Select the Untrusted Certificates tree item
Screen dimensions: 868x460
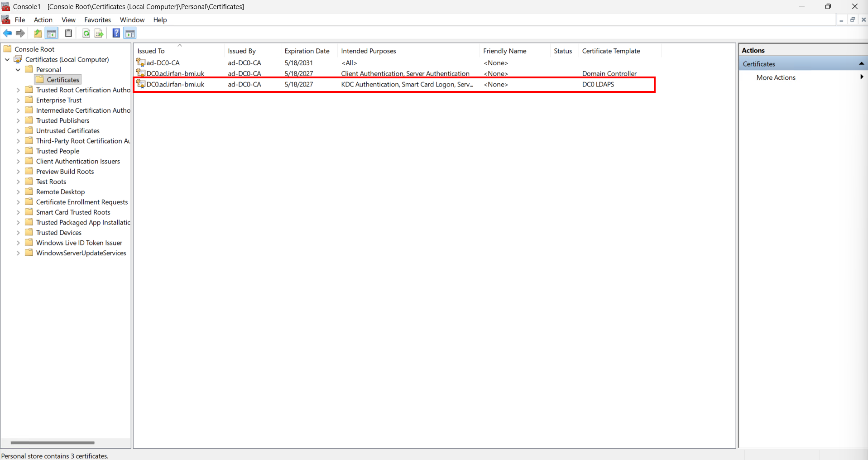click(68, 131)
